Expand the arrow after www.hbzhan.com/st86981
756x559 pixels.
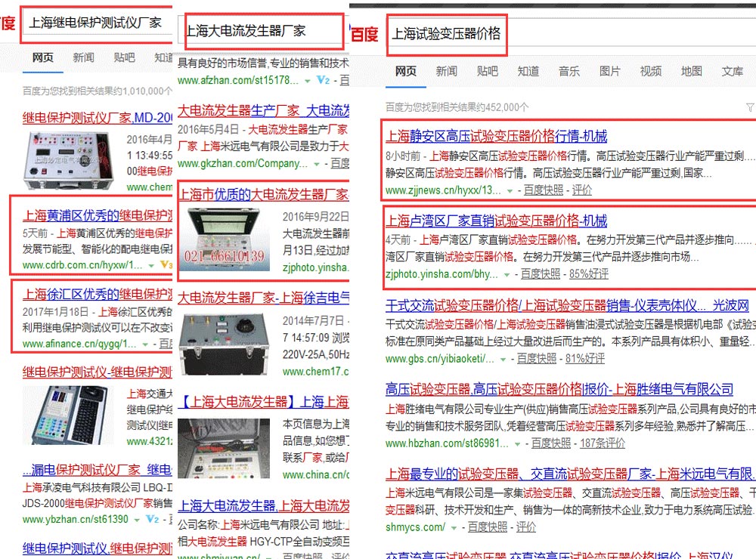[517, 444]
